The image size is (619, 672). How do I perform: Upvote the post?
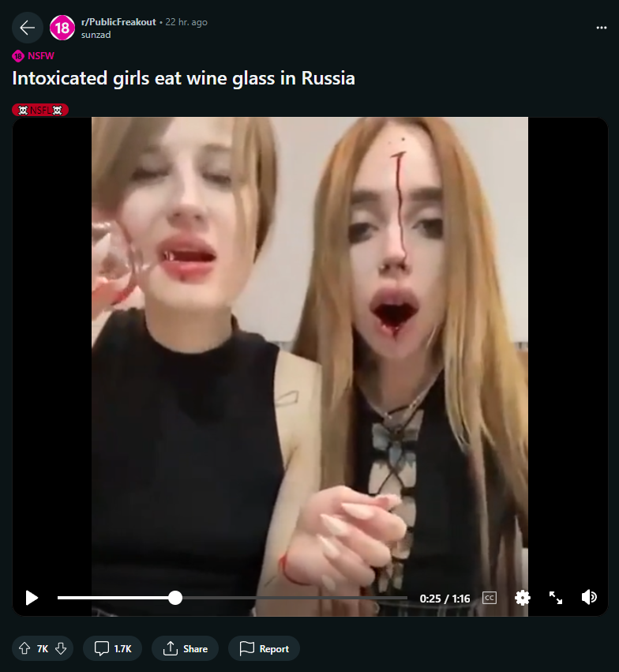tap(24, 648)
